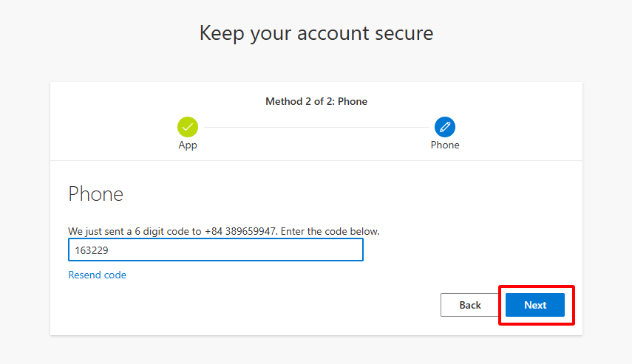Click the green checkmark App step icon
This screenshot has width=632, height=364.
pos(188,127)
